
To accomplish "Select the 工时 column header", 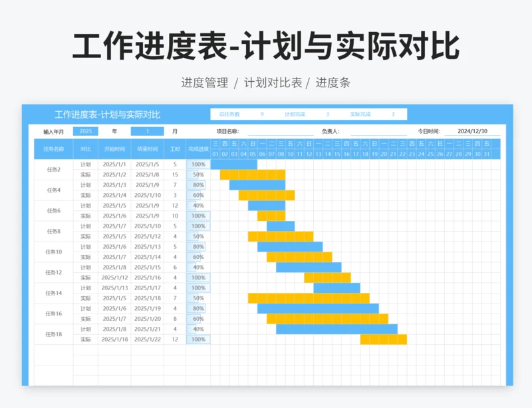I will tap(174, 148).
